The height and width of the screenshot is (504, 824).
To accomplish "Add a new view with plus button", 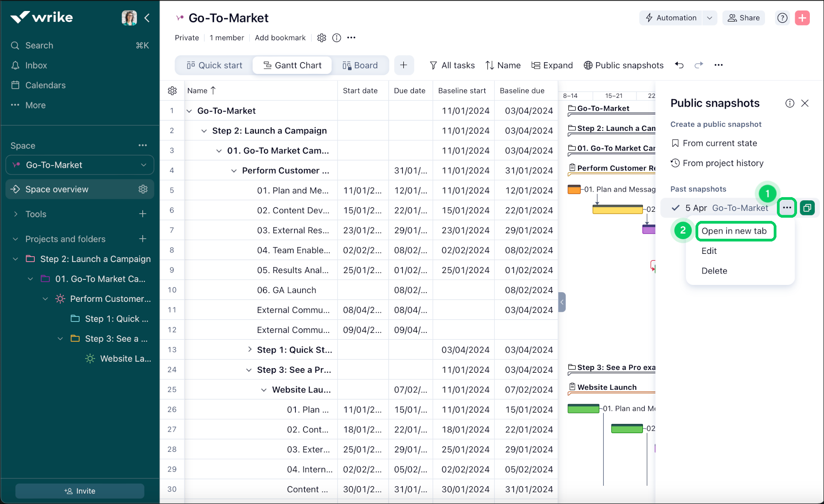I will (x=403, y=65).
